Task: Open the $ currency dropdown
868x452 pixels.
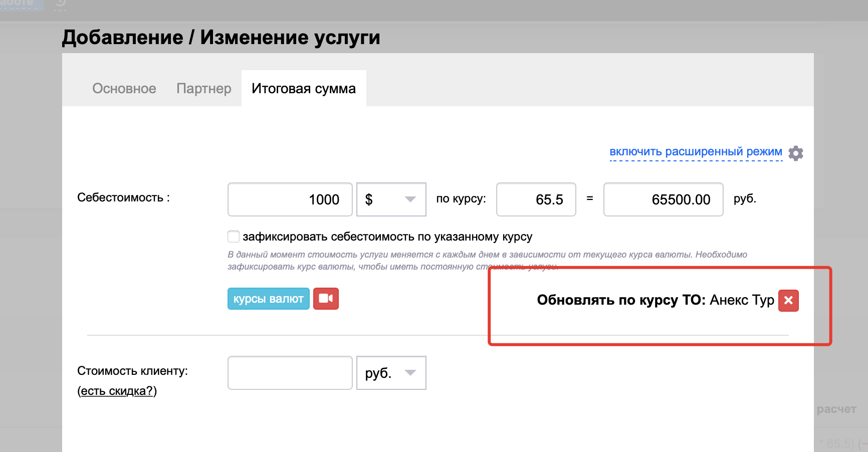Action: (391, 199)
